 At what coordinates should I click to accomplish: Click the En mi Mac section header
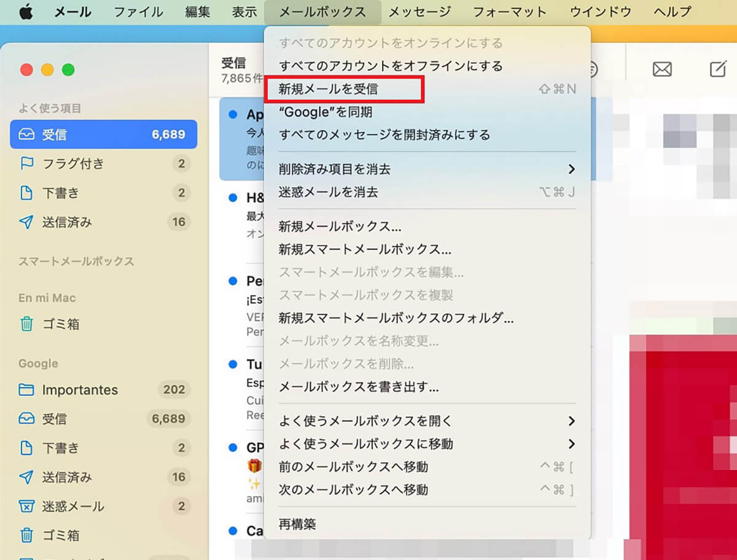47,298
